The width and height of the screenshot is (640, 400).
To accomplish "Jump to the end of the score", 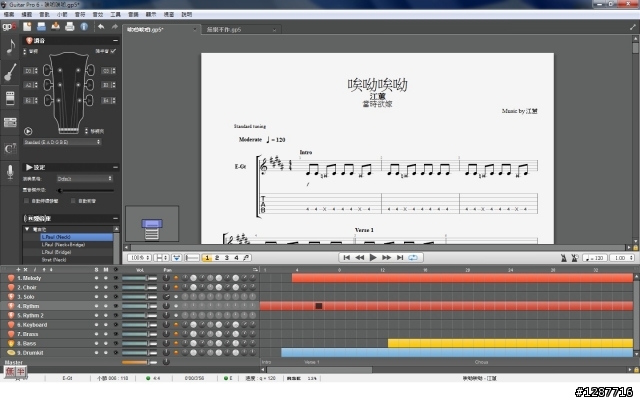I will tap(400, 258).
